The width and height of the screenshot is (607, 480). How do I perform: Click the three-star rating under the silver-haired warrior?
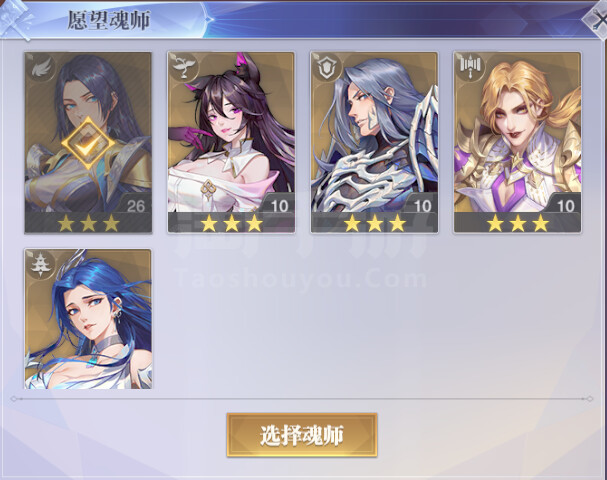click(x=374, y=223)
